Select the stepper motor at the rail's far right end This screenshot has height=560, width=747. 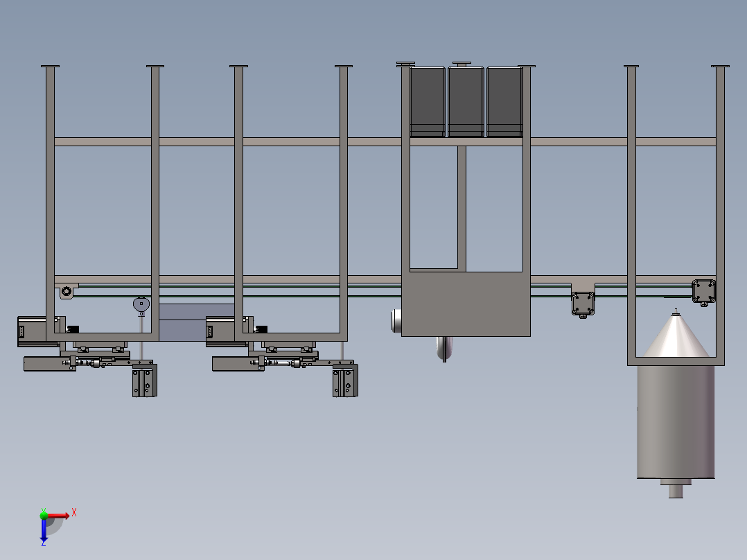click(703, 292)
